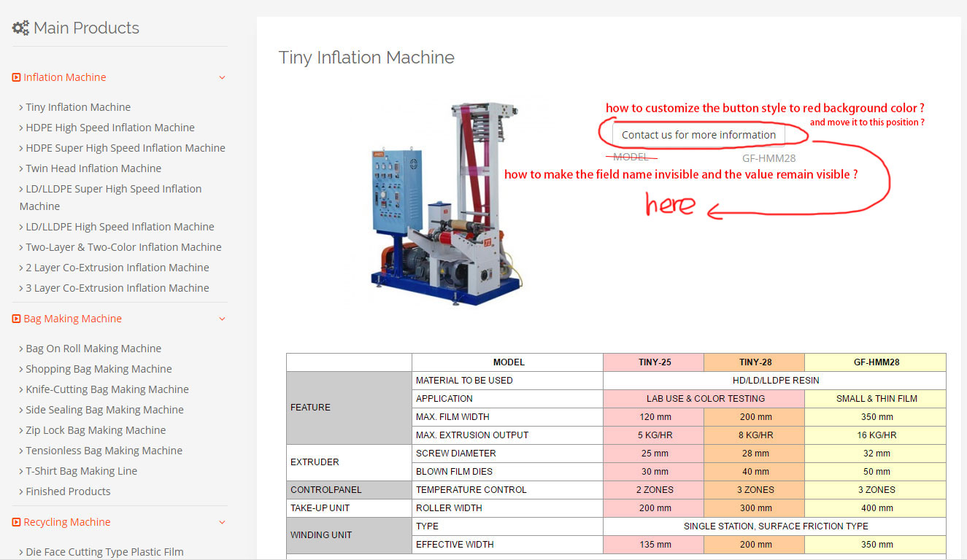Image resolution: width=967 pixels, height=560 pixels.
Task: Click the GF-HMM28 table header cell
Action: pyautogui.click(x=876, y=362)
